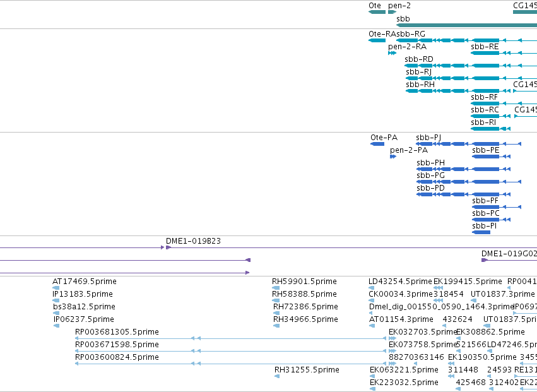Select the RH59901.5prime EST label
Image resolution: width=537 pixels, height=392 pixels.
pyautogui.click(x=304, y=282)
